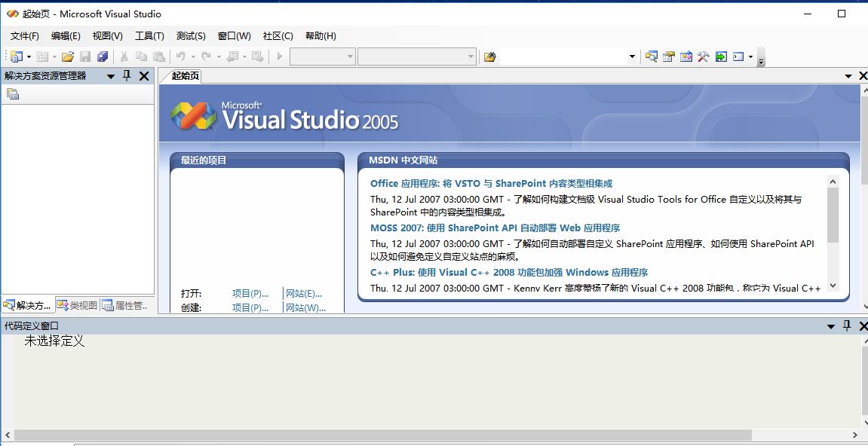The image size is (868, 446).
Task: Click 网站(W)... link next to 创建
Action: pos(305,307)
